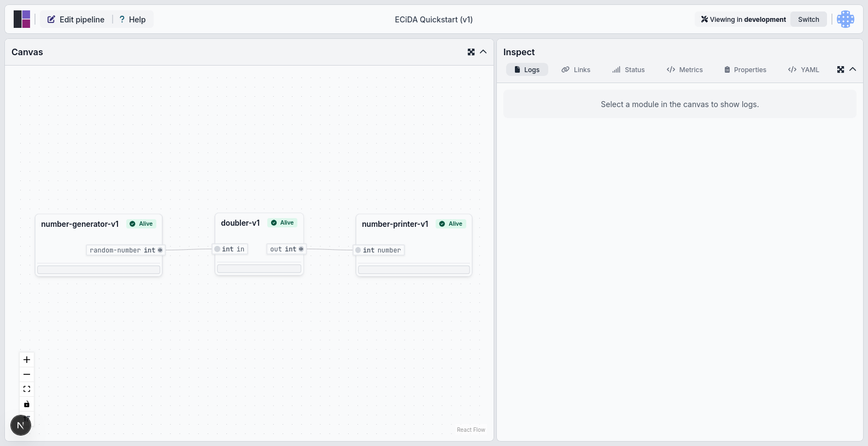Collapse the Canvas panel

coord(483,52)
